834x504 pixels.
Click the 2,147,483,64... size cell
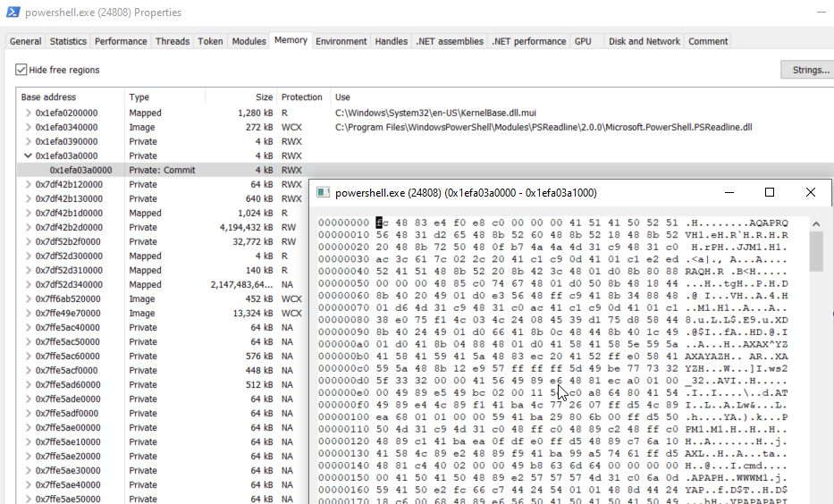click(241, 284)
